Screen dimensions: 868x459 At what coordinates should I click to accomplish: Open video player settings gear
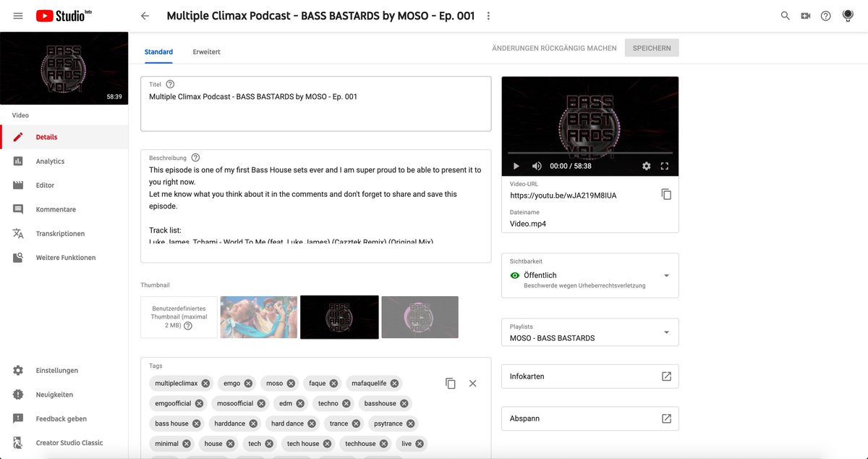(x=646, y=166)
